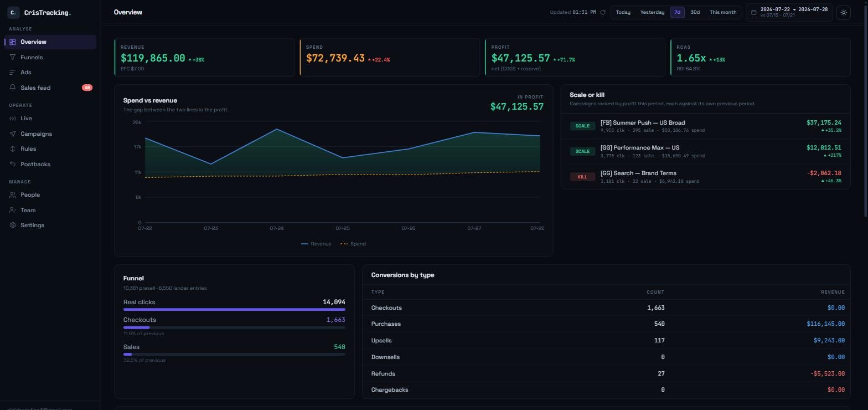The width and height of the screenshot is (868, 410).
Task: Toggle the Spend legend item
Action: coord(353,244)
